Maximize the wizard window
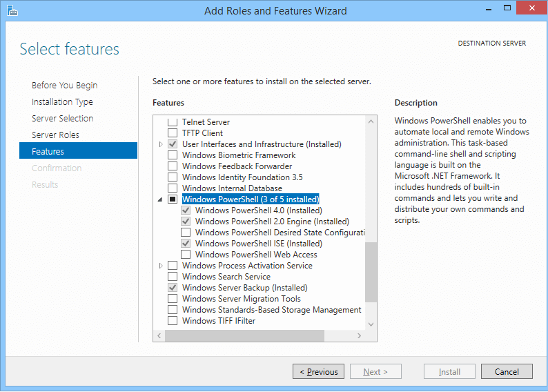The width and height of the screenshot is (548, 392). [507, 8]
